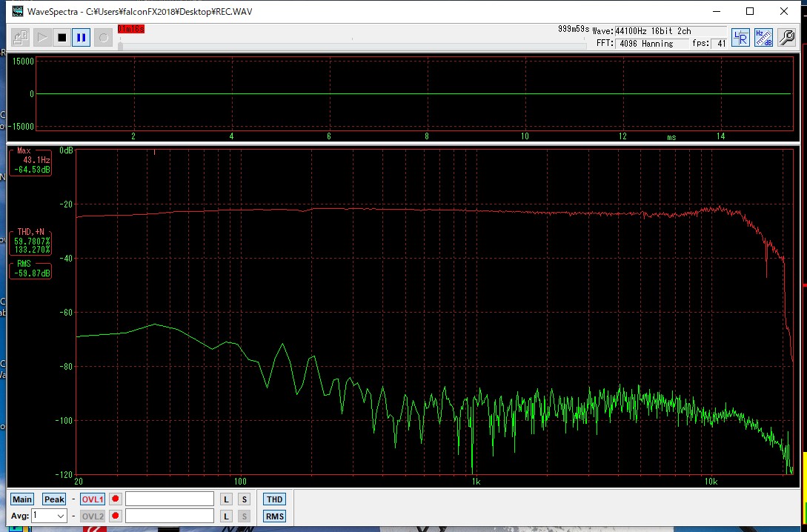Stop playback with the Stop button
The height and width of the screenshot is (532, 807).
[x=62, y=38]
